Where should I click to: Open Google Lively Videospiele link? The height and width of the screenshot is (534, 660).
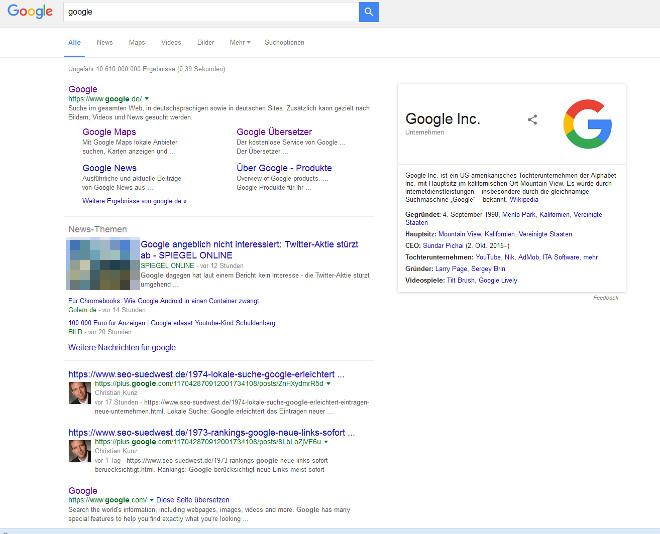click(x=498, y=280)
